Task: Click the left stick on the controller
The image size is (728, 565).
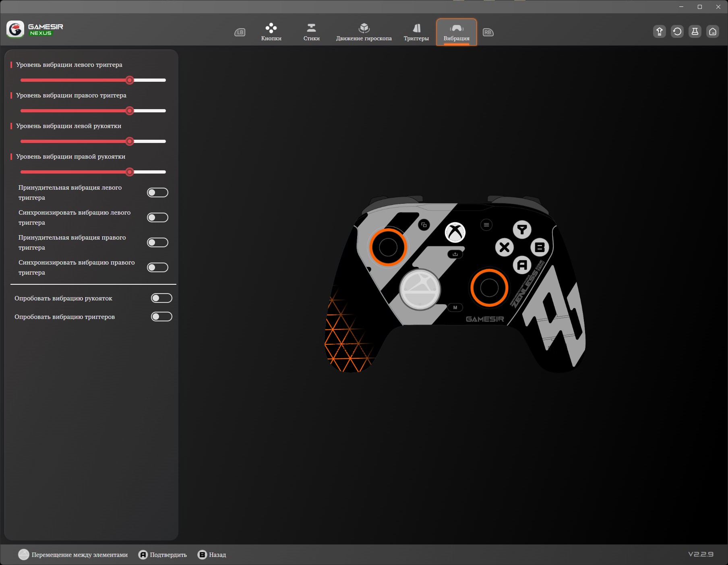Action: click(388, 247)
